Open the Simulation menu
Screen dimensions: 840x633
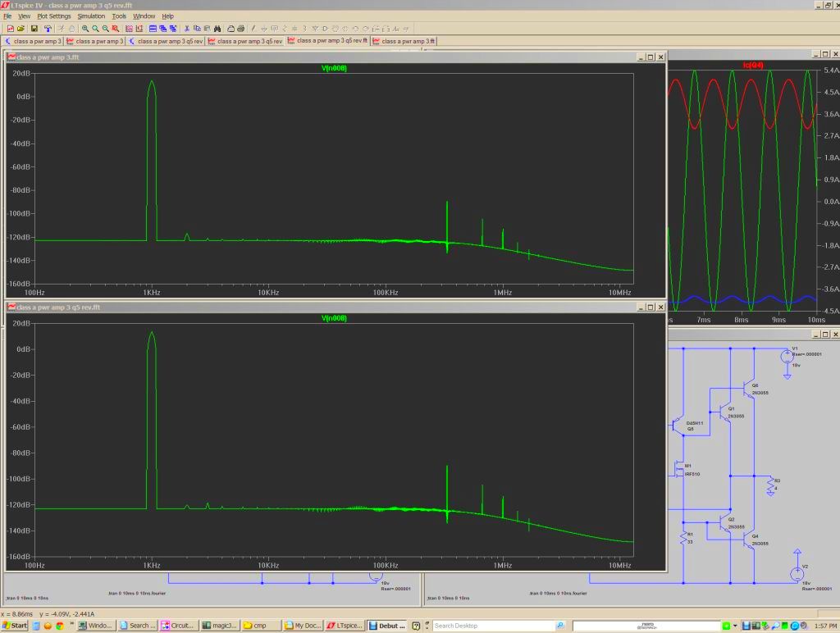[x=91, y=16]
